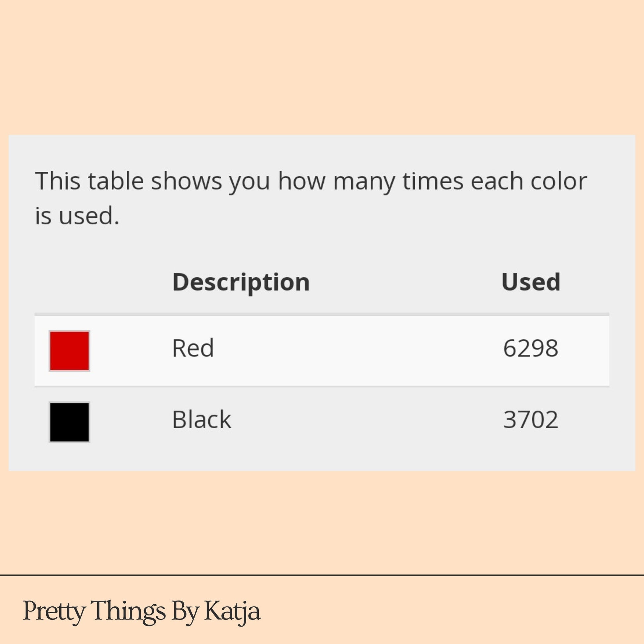Select the Red description label
Screen dimensions: 644x644
(193, 348)
